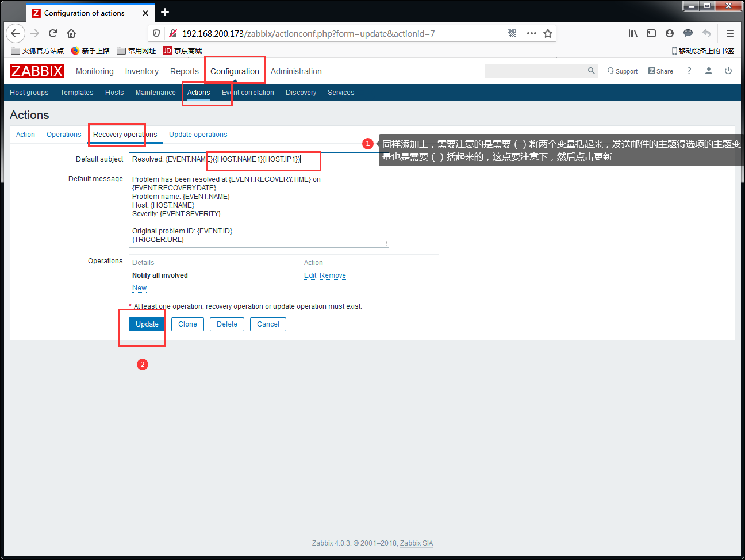Go to the browser Home icon
This screenshot has width=745, height=560.
click(71, 33)
